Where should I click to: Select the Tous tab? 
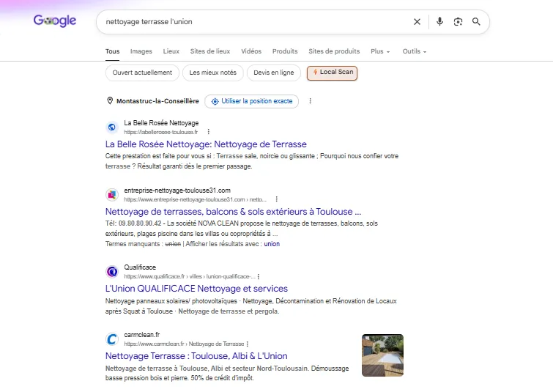click(113, 51)
